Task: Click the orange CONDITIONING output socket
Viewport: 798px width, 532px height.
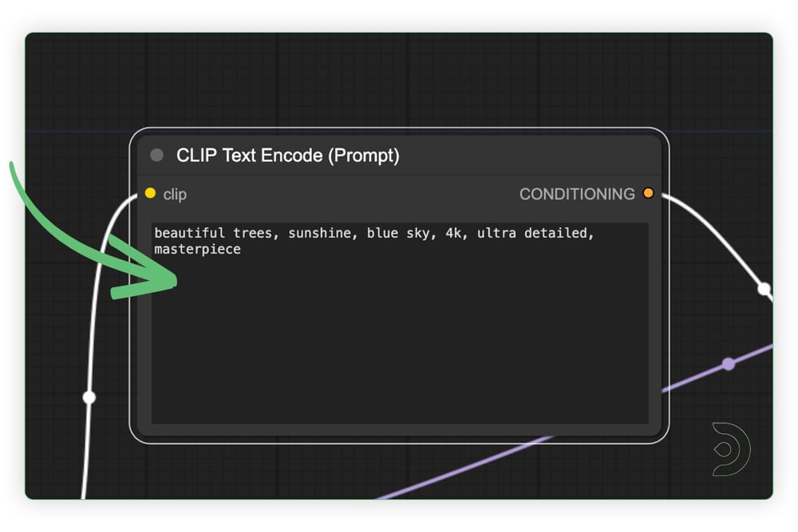Action: click(x=648, y=193)
